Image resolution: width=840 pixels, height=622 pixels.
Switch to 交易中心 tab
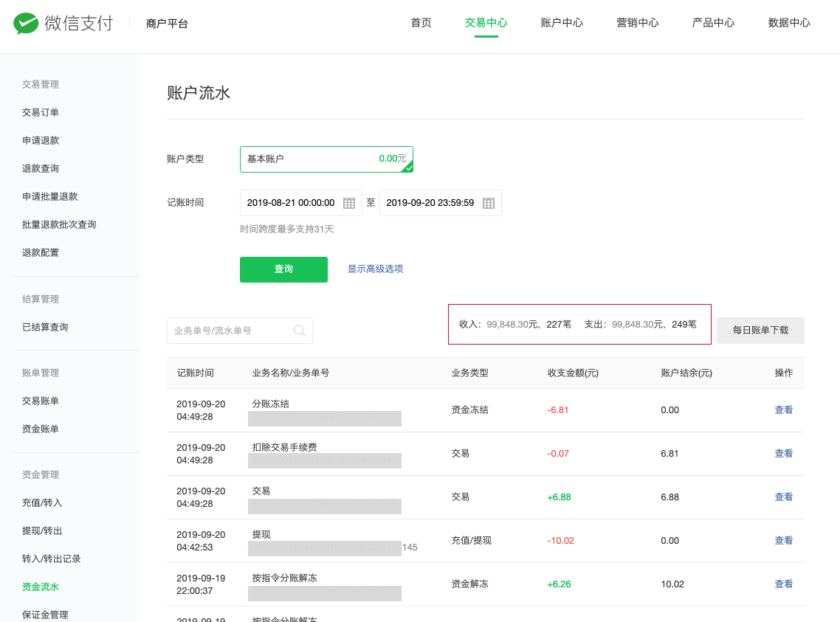(x=486, y=22)
